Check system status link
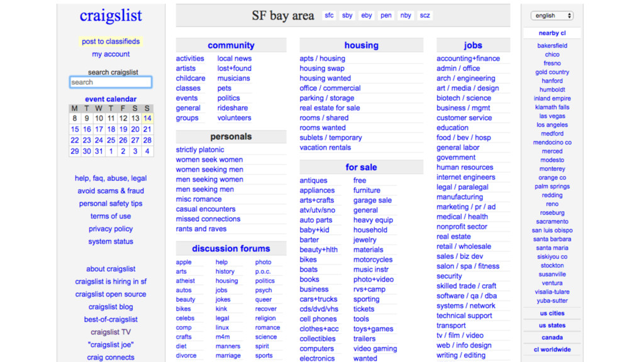Viewport: 644px width, 362px height. point(111,241)
